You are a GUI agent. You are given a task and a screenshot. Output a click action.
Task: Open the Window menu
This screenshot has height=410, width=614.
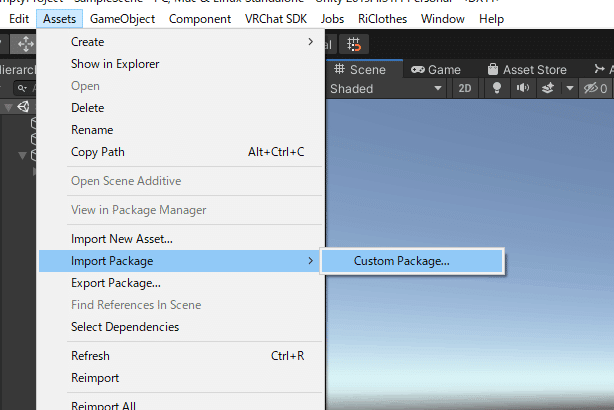[x=442, y=19]
